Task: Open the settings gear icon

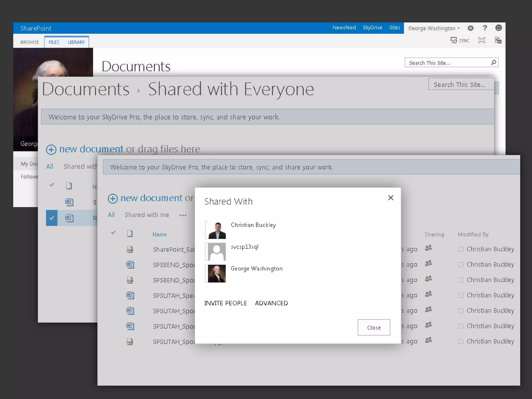Action: (x=470, y=28)
